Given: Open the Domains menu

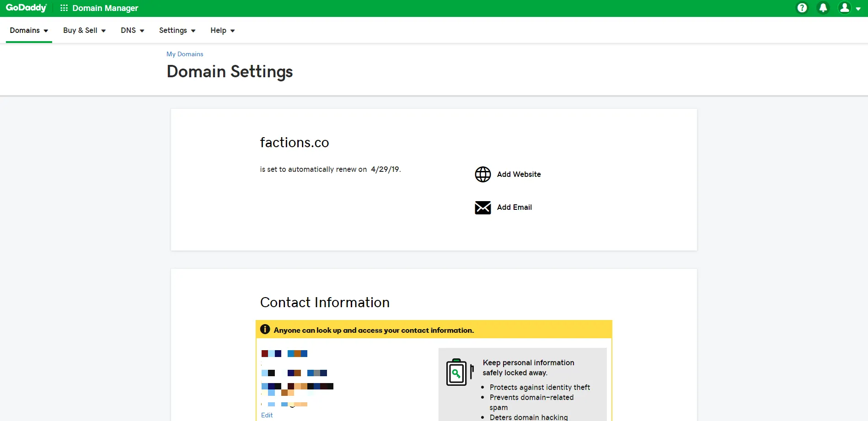Looking at the screenshot, I should [x=29, y=30].
